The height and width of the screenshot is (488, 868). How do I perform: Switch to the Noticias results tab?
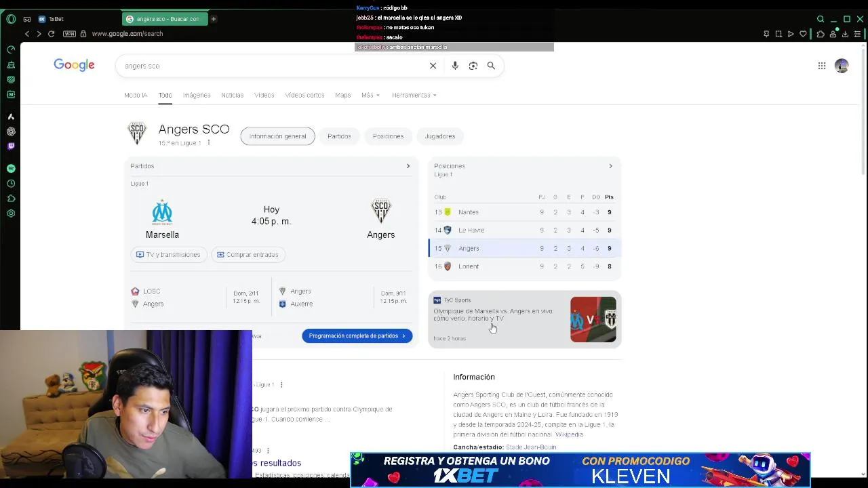pyautogui.click(x=232, y=95)
